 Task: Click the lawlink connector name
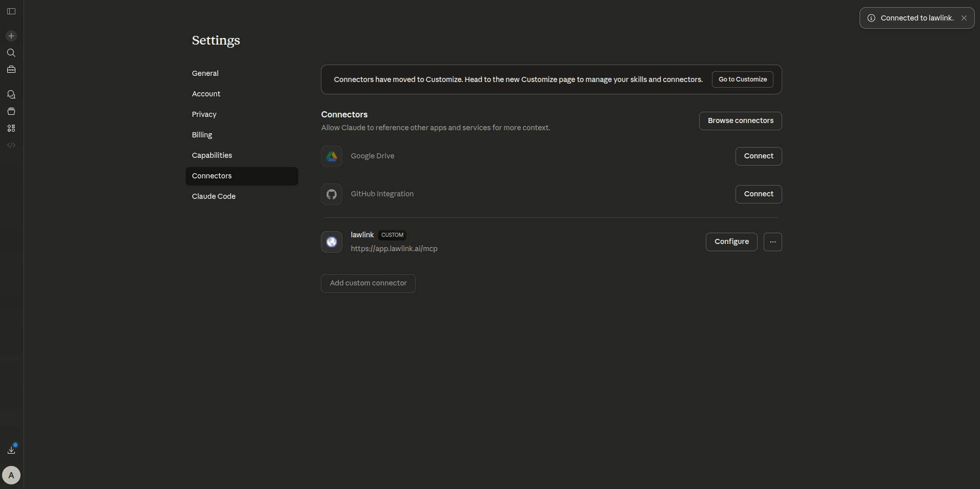tap(362, 235)
